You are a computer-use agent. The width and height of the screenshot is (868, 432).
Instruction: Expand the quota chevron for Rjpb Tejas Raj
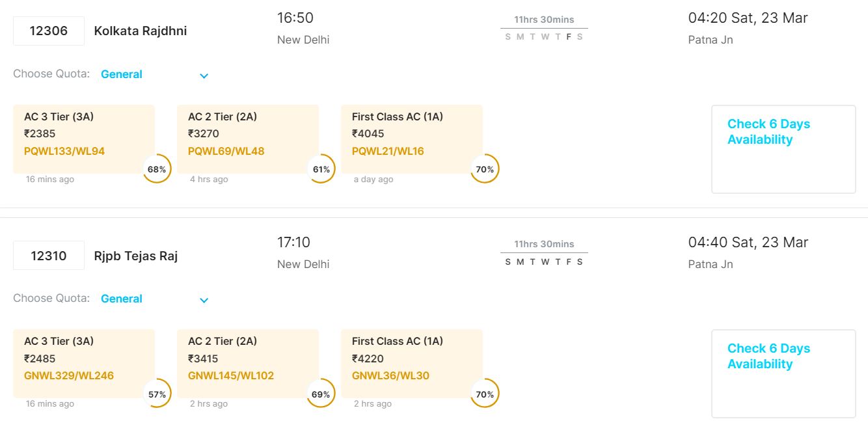pyautogui.click(x=204, y=300)
